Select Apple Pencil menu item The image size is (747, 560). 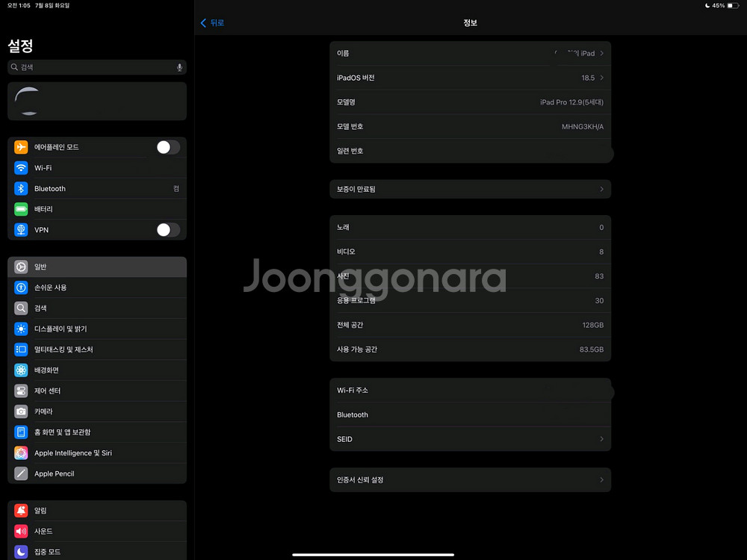click(x=97, y=474)
